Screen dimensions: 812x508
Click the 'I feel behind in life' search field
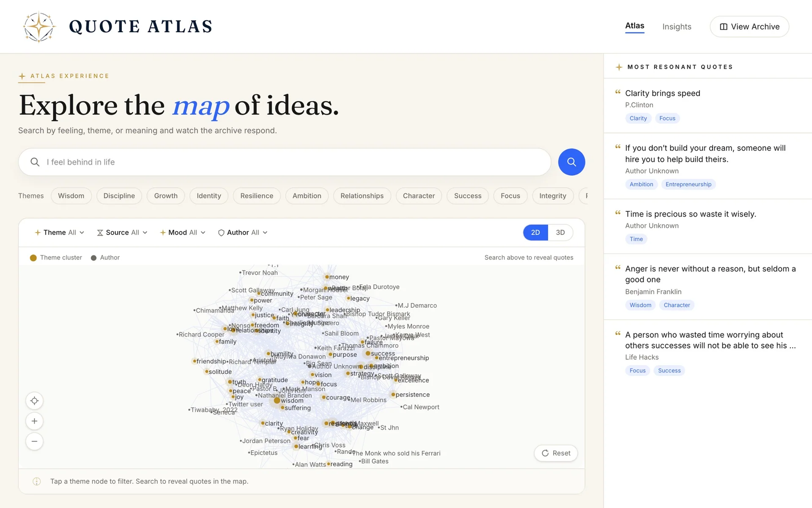click(285, 162)
